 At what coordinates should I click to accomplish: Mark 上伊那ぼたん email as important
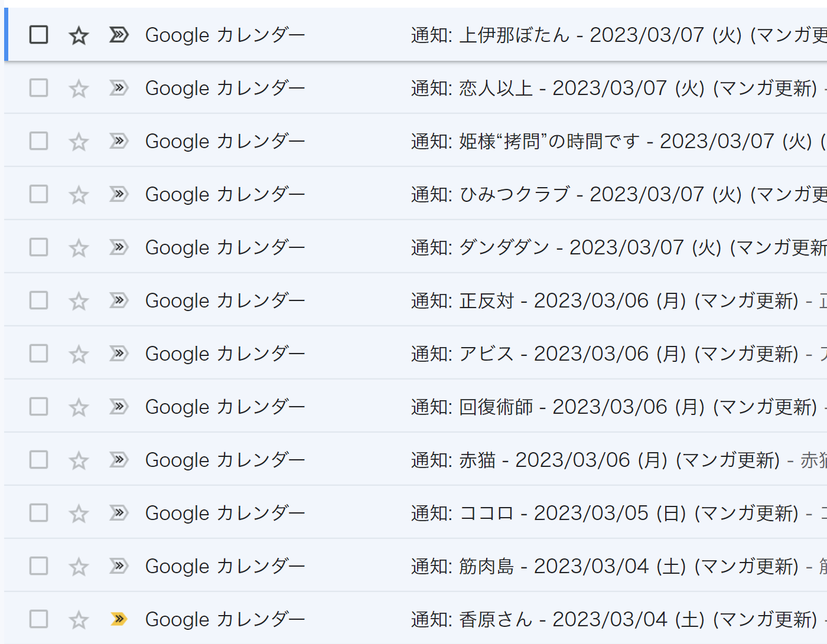119,35
